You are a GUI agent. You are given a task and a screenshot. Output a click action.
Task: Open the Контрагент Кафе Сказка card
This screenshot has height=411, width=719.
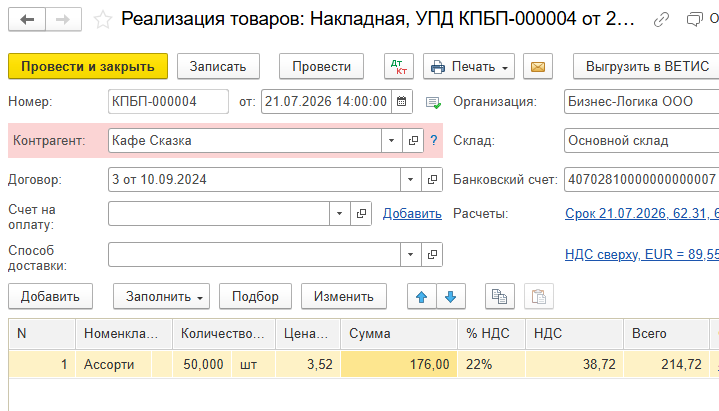tap(413, 140)
